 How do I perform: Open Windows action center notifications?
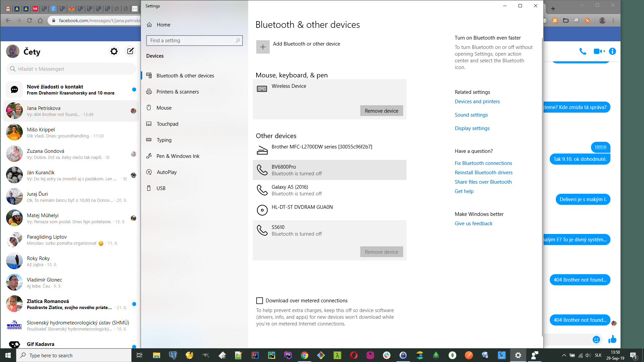(634, 355)
